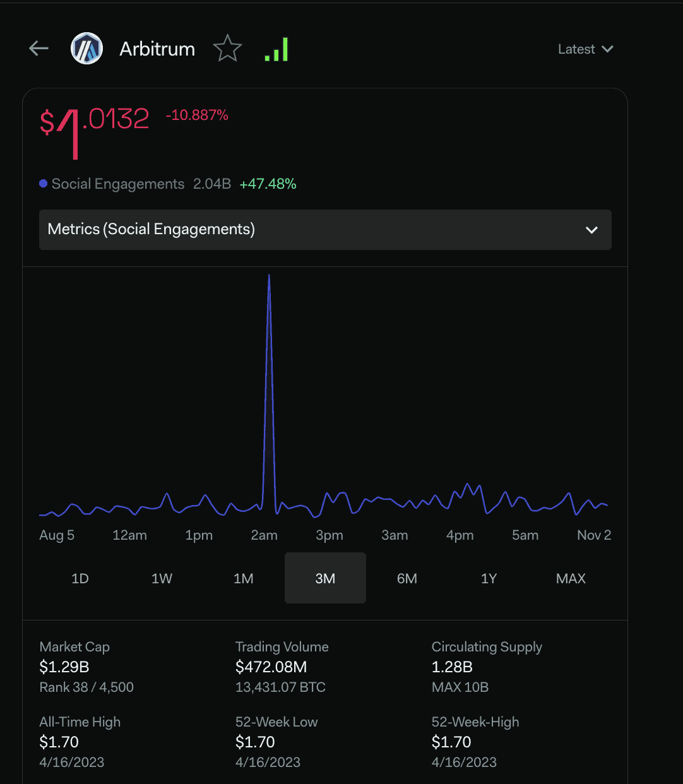Click the Arbitrum coin logo
Viewport: 683px width, 784px height.
(86, 49)
